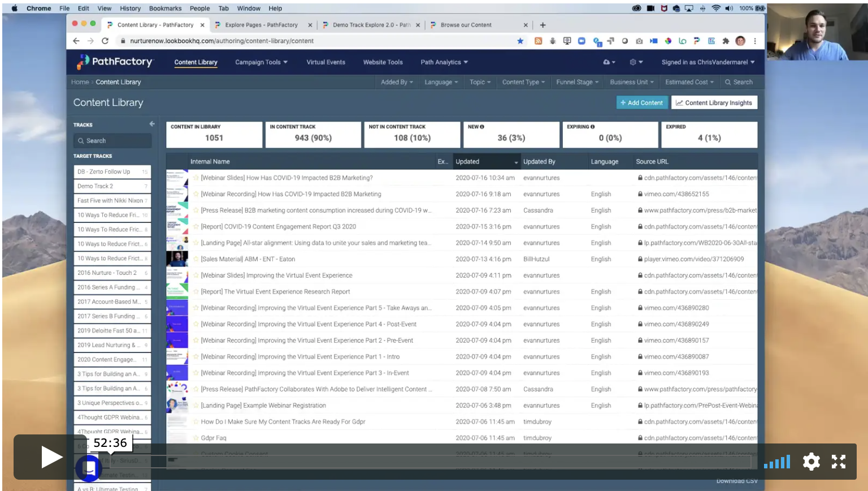Open the gear settings menu in the navbar

click(x=636, y=62)
